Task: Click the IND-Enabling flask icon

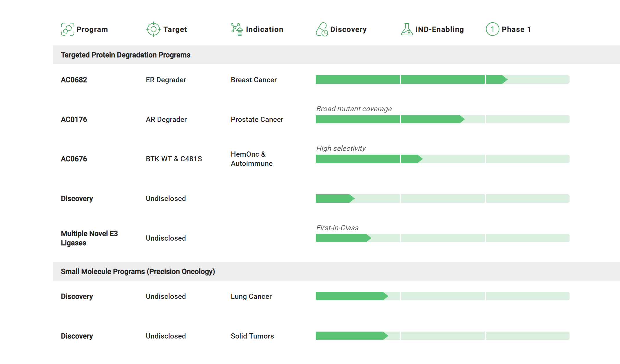Action: pos(407,29)
